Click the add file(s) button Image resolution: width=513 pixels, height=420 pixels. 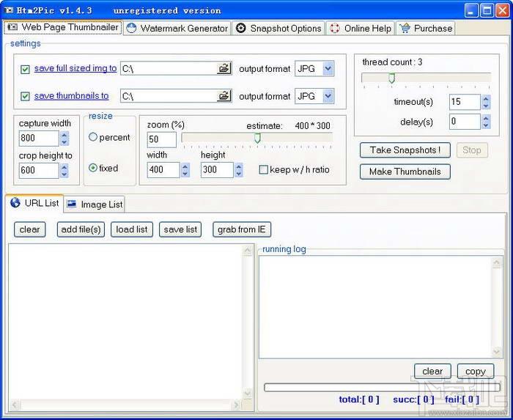81,229
